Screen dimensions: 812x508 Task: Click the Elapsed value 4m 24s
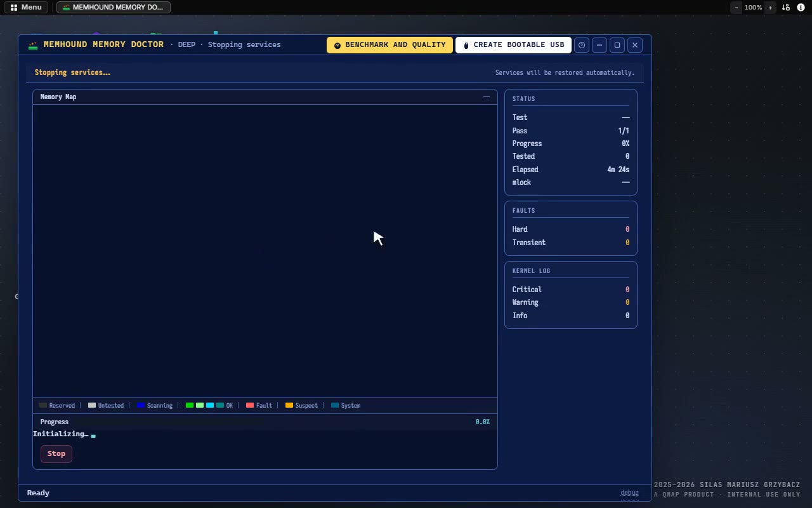tap(618, 170)
